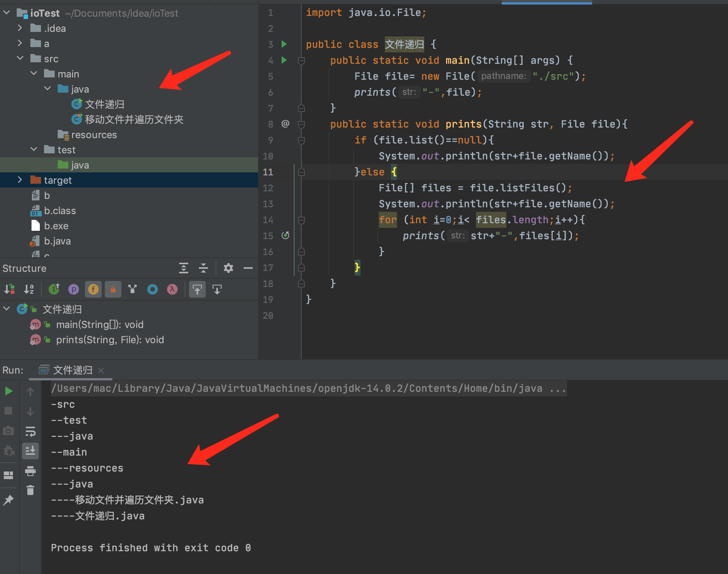Select prints(String, File): void in Structure
The image size is (728, 574).
pos(110,340)
